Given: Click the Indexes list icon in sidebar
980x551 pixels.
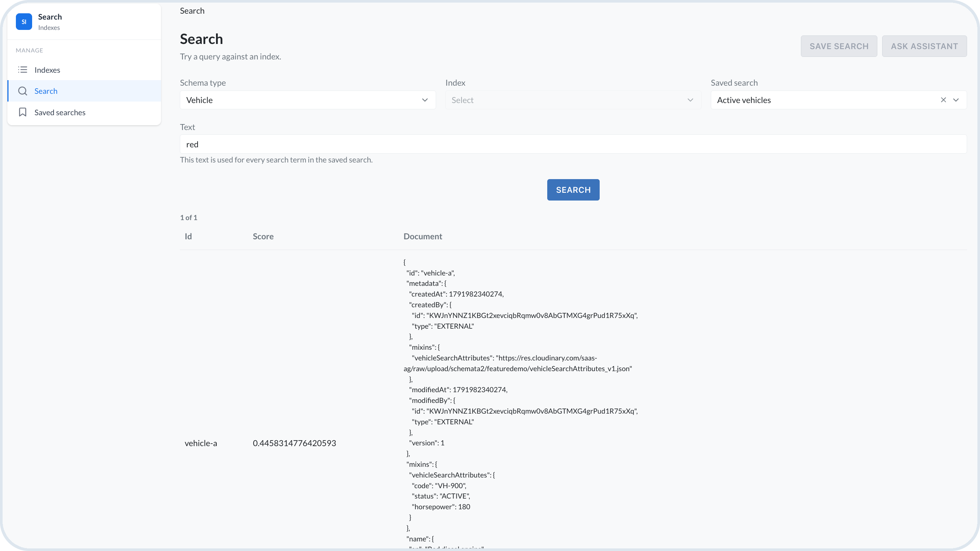Looking at the screenshot, I should (x=23, y=70).
